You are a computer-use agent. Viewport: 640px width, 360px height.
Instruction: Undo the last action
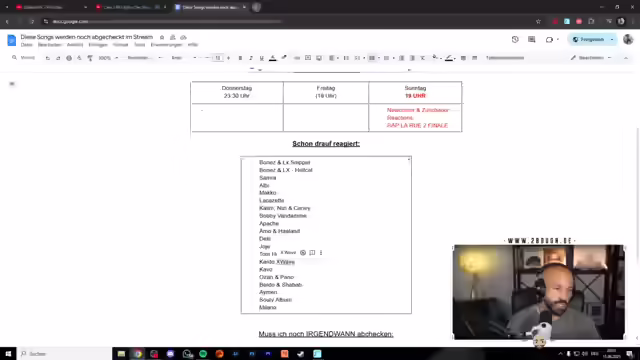[x=48, y=58]
